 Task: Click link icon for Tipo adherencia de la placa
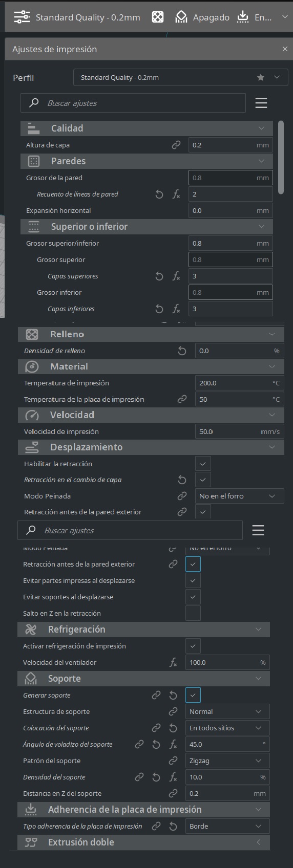click(x=156, y=826)
